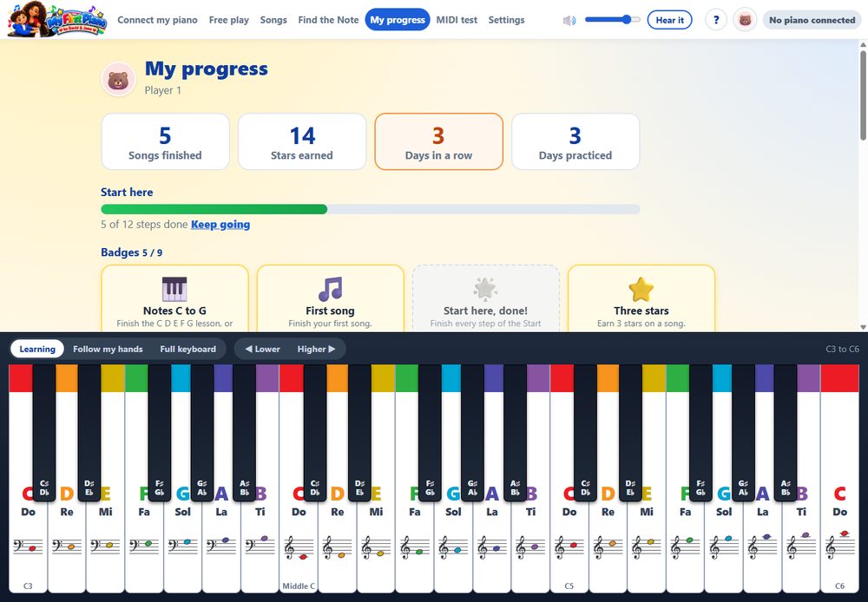Shift keyboard range Lower

click(x=262, y=349)
